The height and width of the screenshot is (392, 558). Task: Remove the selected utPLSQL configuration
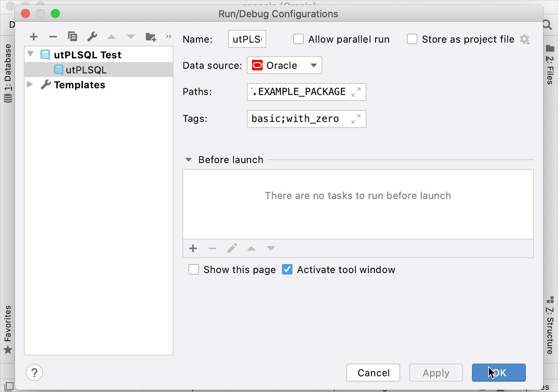53,36
